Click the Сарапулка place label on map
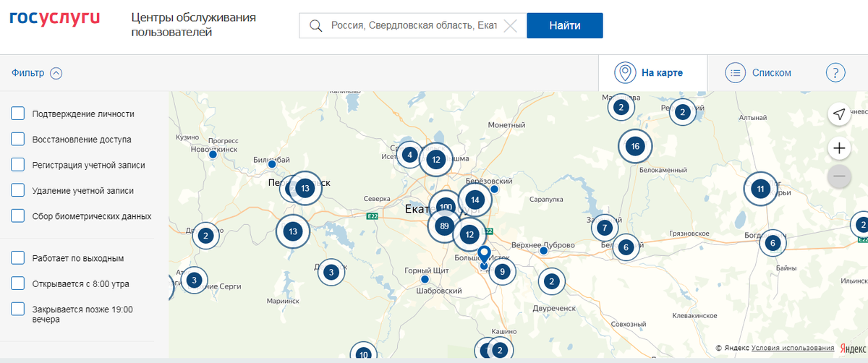 546,198
